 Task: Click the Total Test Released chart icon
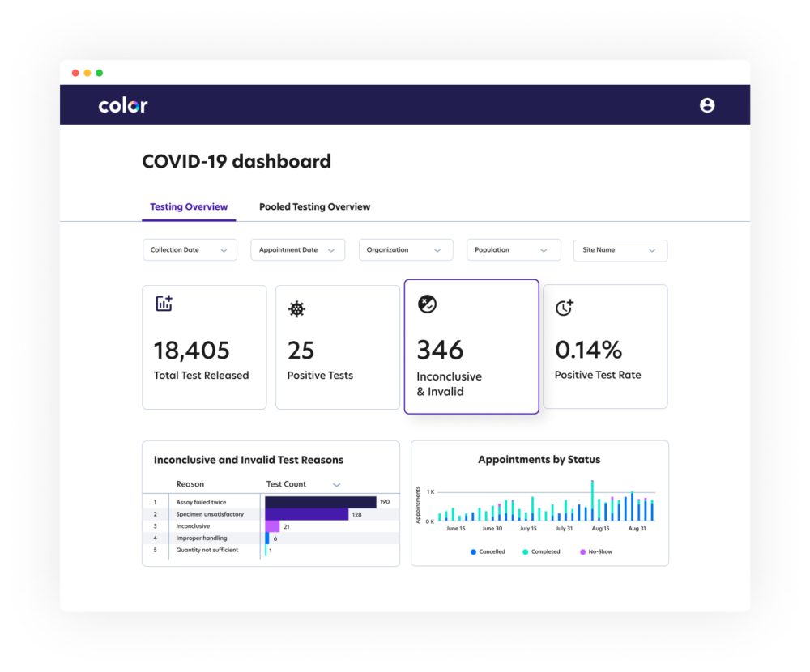(164, 304)
